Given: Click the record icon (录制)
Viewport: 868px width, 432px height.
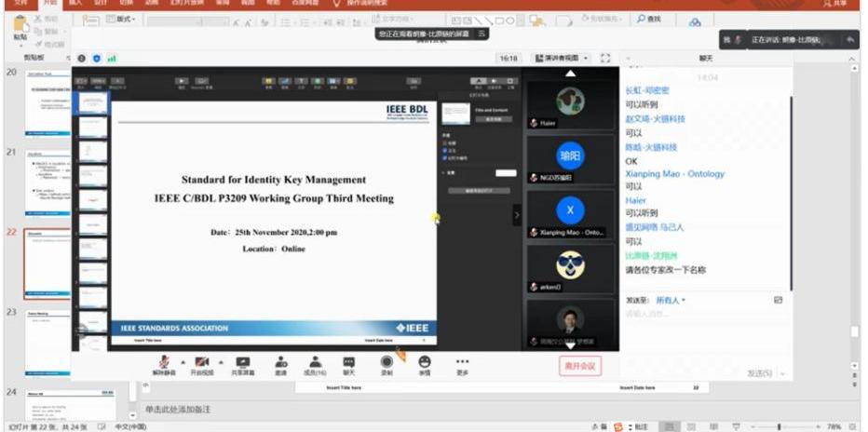Looking at the screenshot, I should [387, 361].
